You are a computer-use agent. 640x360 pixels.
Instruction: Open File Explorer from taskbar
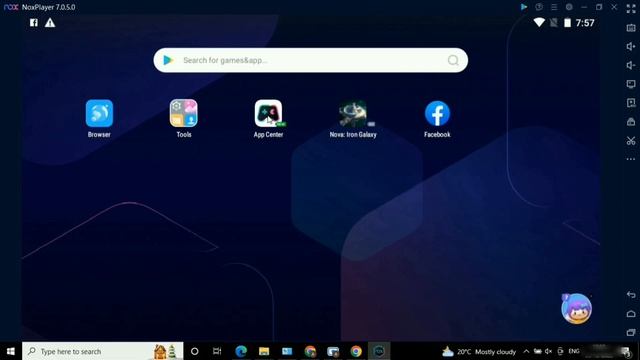pyautogui.click(x=264, y=351)
